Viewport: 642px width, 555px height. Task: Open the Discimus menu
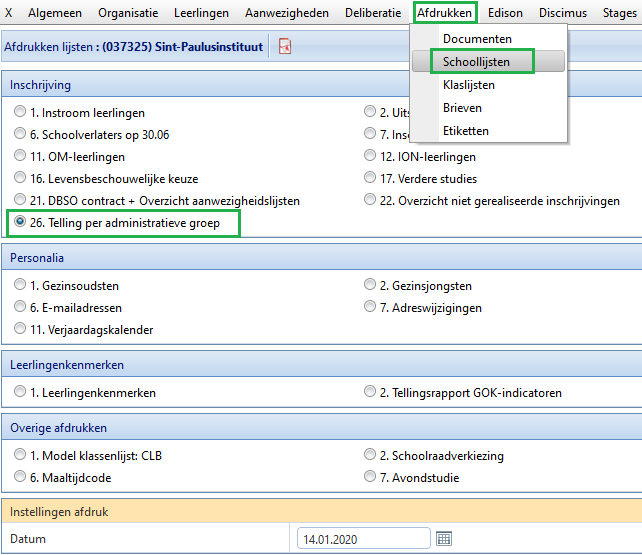pos(563,13)
